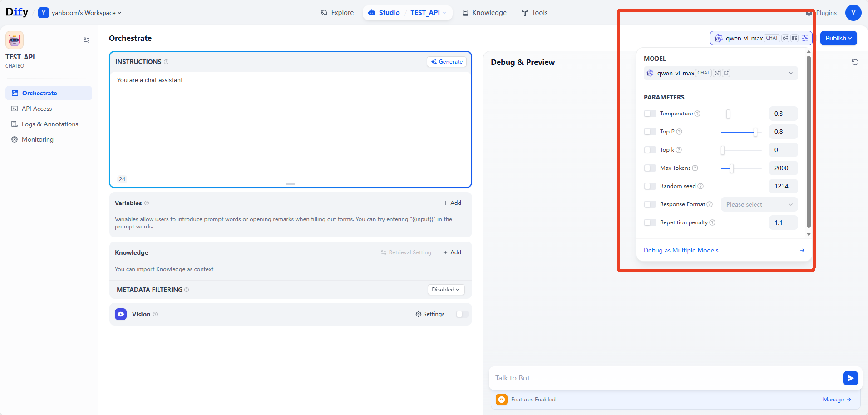
Task: Enable the Top k parameter toggle
Action: [x=650, y=150]
